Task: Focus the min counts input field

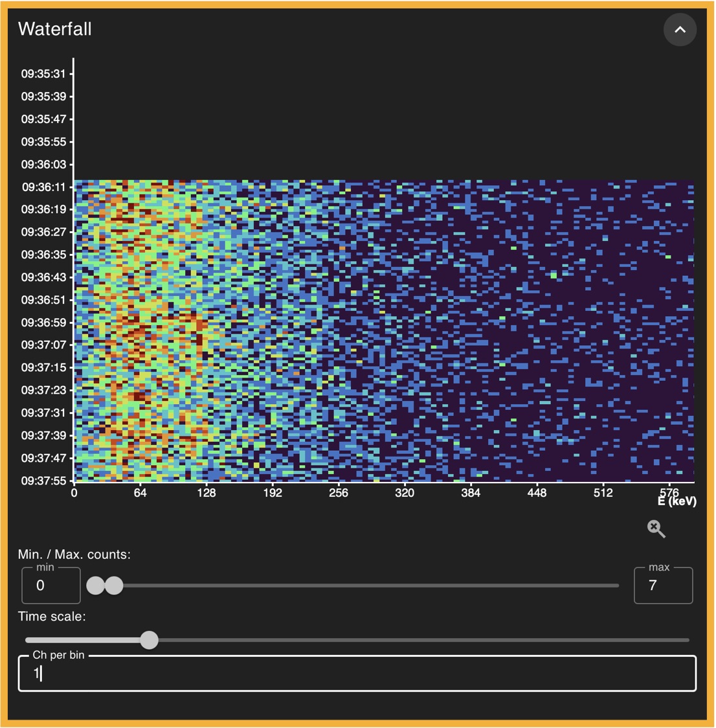Action: 50,586
